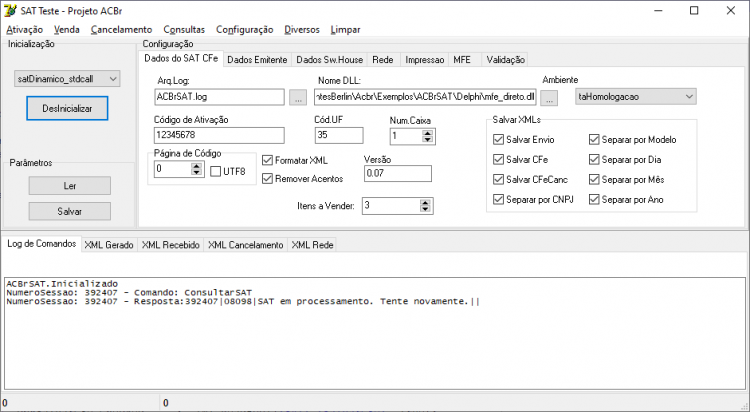Click the Nome DLL path field

click(x=425, y=97)
